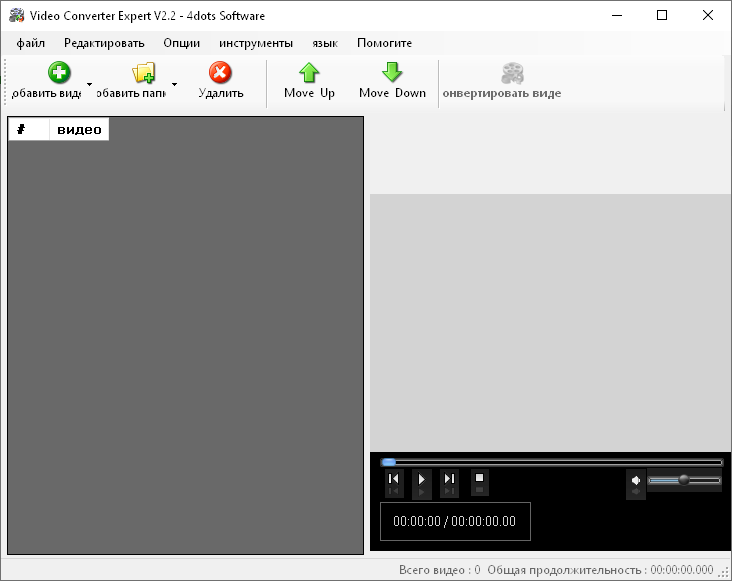
Task: Click the Convert Video film reel icon
Action: point(513,73)
